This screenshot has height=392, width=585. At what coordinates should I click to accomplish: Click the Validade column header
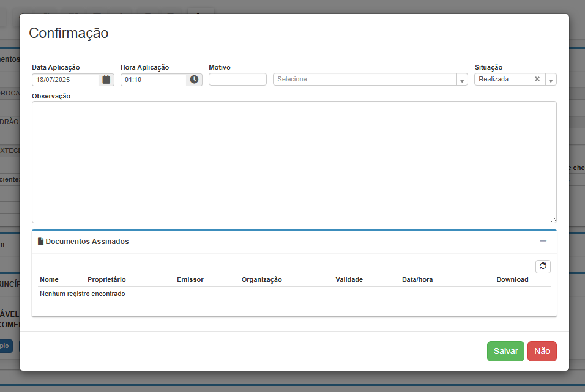pos(349,279)
